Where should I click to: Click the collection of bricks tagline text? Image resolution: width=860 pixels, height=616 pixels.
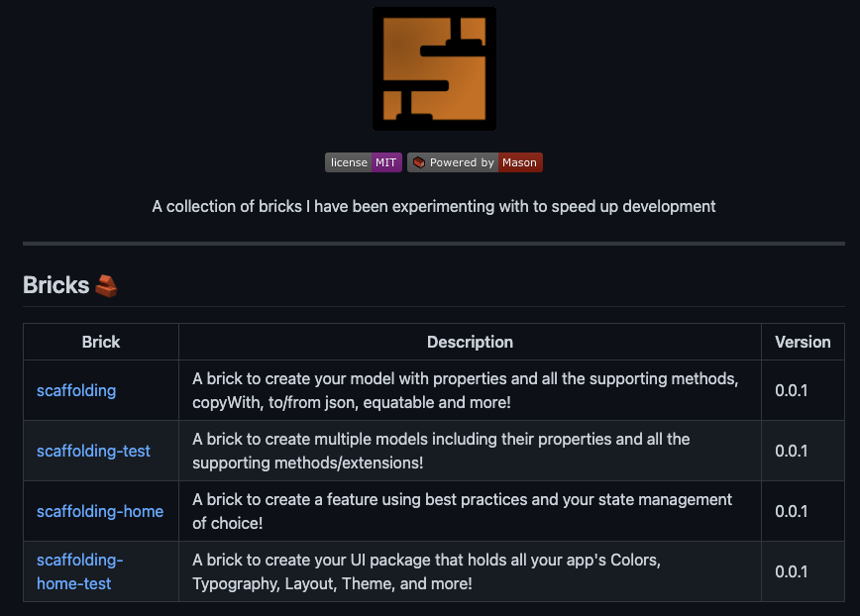tap(434, 206)
